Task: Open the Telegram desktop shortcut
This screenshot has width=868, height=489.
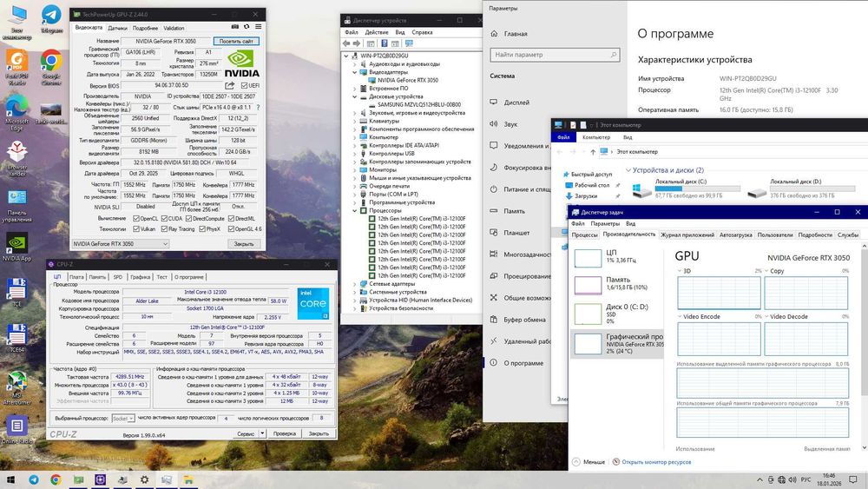Action: click(x=51, y=19)
